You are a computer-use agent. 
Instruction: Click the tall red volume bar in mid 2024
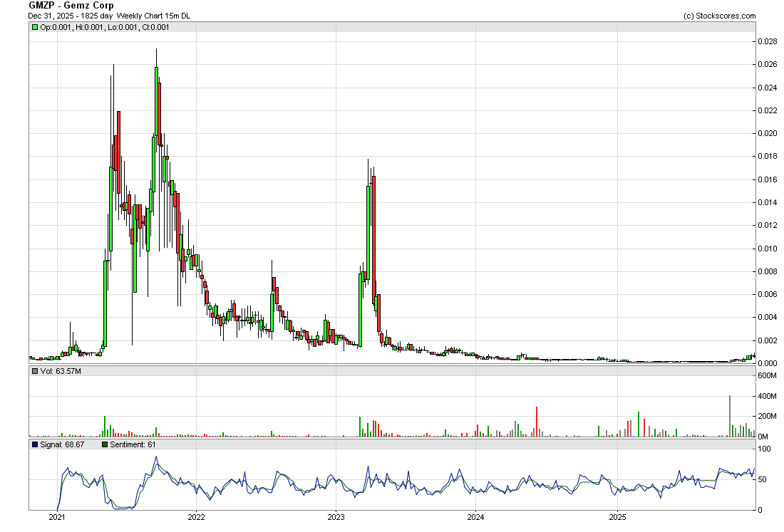pyautogui.click(x=537, y=422)
